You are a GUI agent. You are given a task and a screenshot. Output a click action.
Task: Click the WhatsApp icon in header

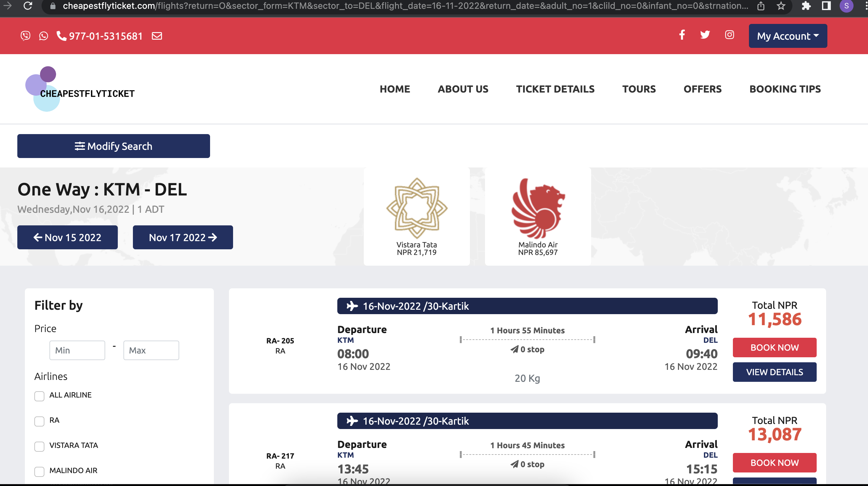click(x=43, y=36)
